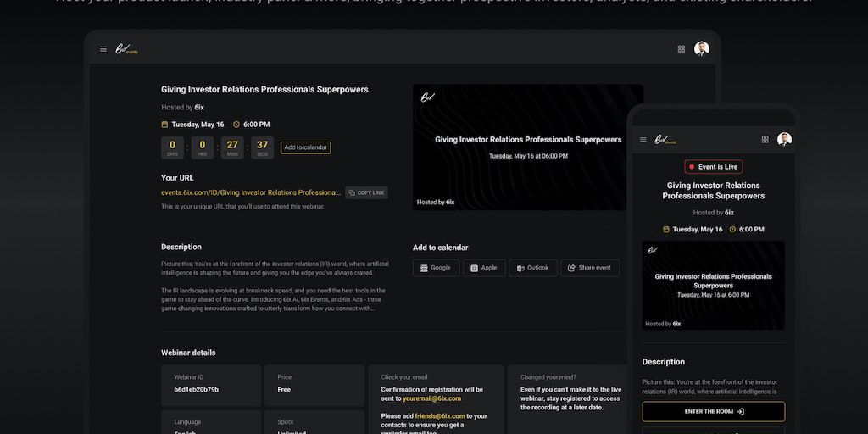Screen dimensions: 868x434
Task: Open the desktop user profile avatar
Action: tap(701, 49)
